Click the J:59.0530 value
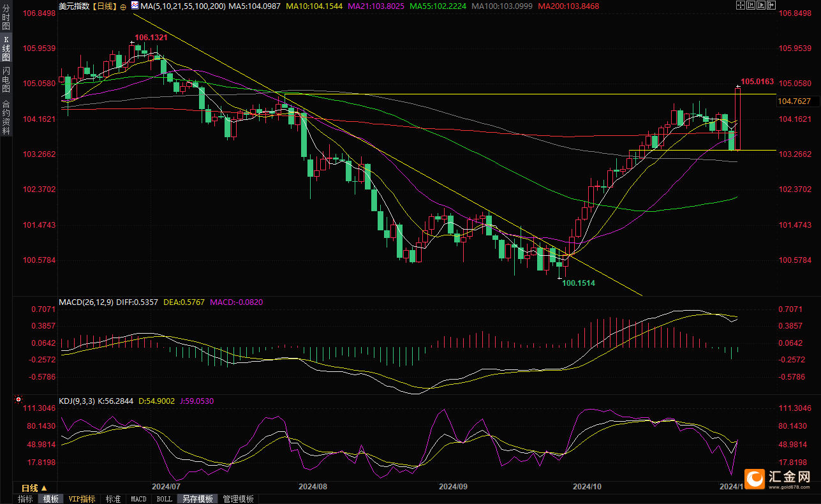This screenshot has width=821, height=504. 196,401
